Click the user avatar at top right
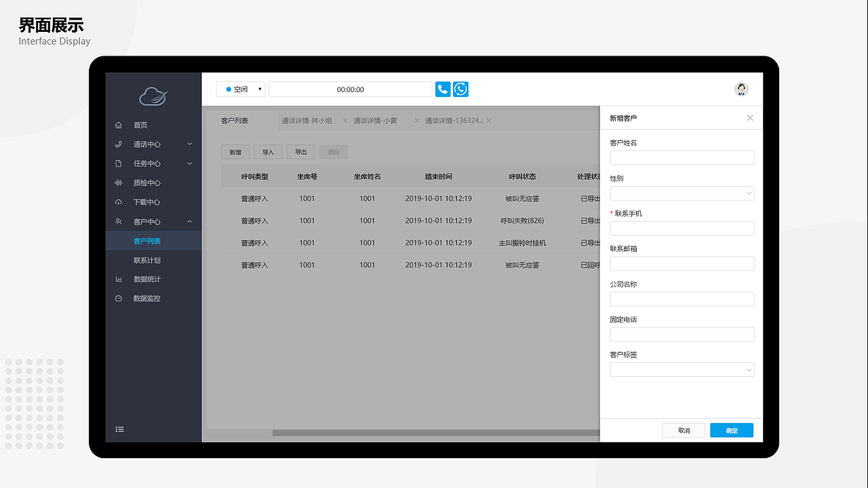868x488 pixels. tap(741, 89)
